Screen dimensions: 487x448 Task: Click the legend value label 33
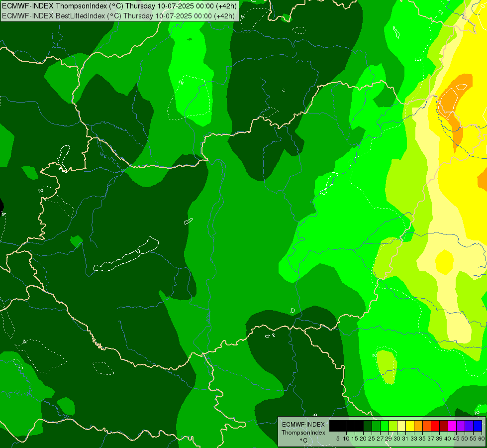pyautogui.click(x=414, y=439)
